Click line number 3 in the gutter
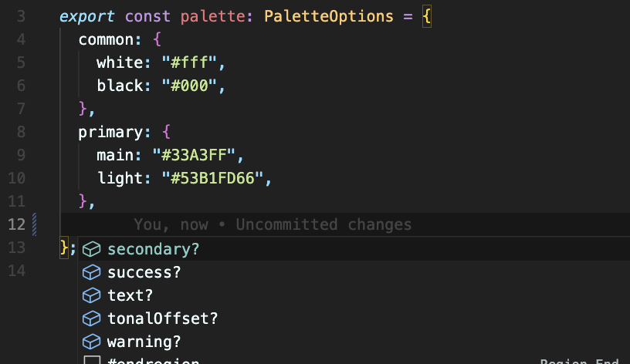 (x=20, y=16)
